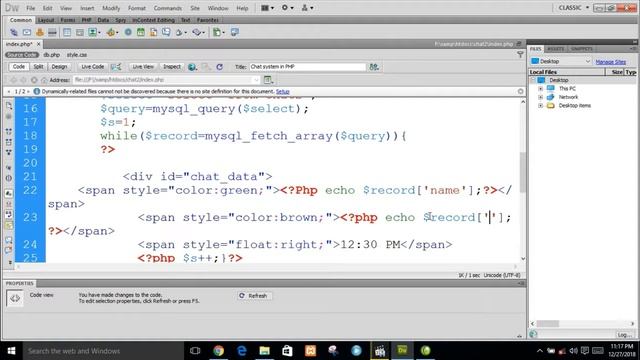Insert a Named Anchor

(40, 32)
